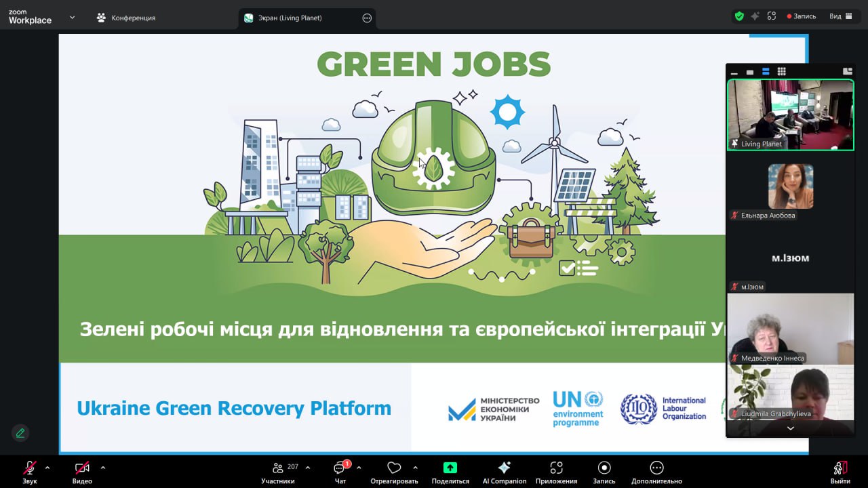Screen dimensions: 868x488
Task: Show more participants with the down chevron
Action: [x=791, y=428]
